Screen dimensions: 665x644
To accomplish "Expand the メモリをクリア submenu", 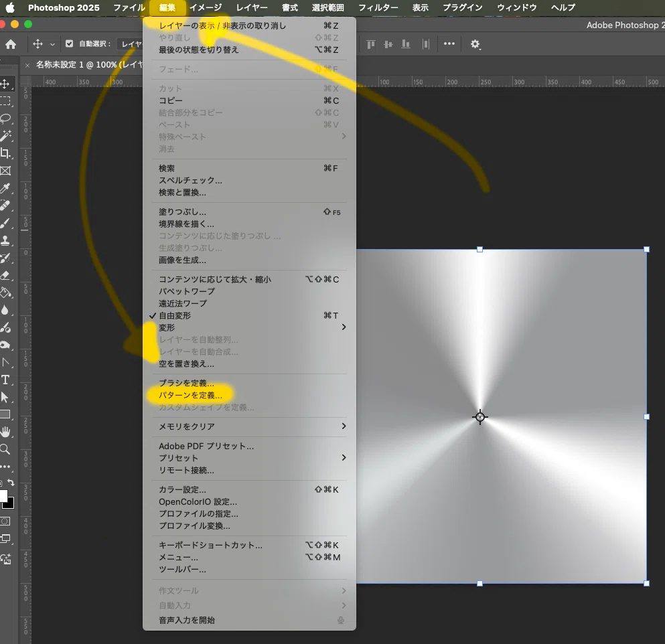I will click(249, 426).
